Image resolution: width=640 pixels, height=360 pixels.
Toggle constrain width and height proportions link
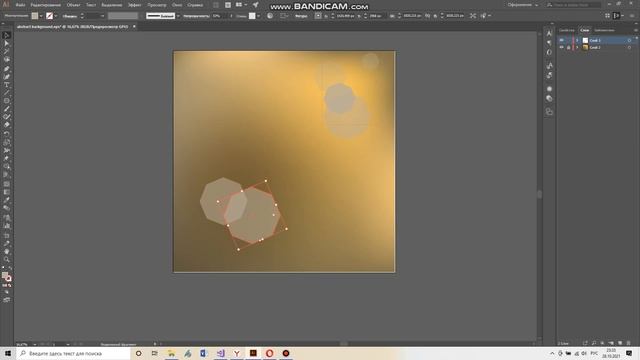(x=427, y=16)
